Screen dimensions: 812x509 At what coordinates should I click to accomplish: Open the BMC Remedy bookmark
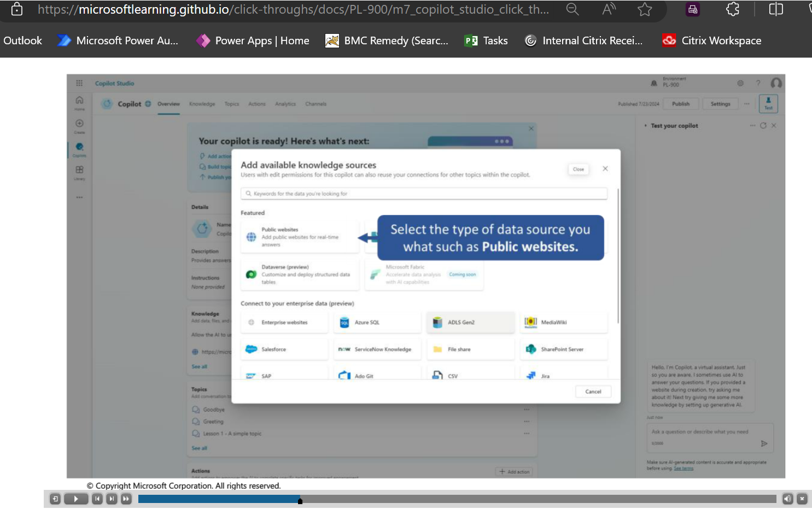point(387,40)
